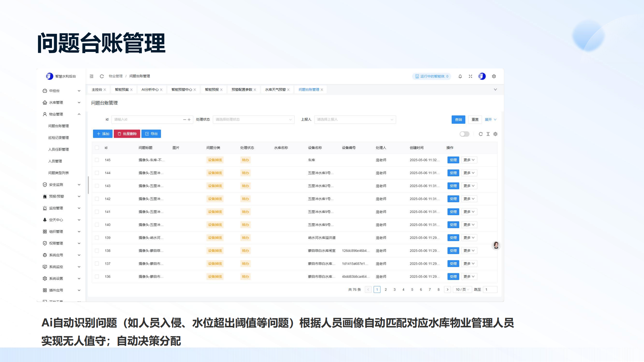Collapse sidebar with the menu fold icon
The height and width of the screenshot is (362, 644).
(91, 76)
